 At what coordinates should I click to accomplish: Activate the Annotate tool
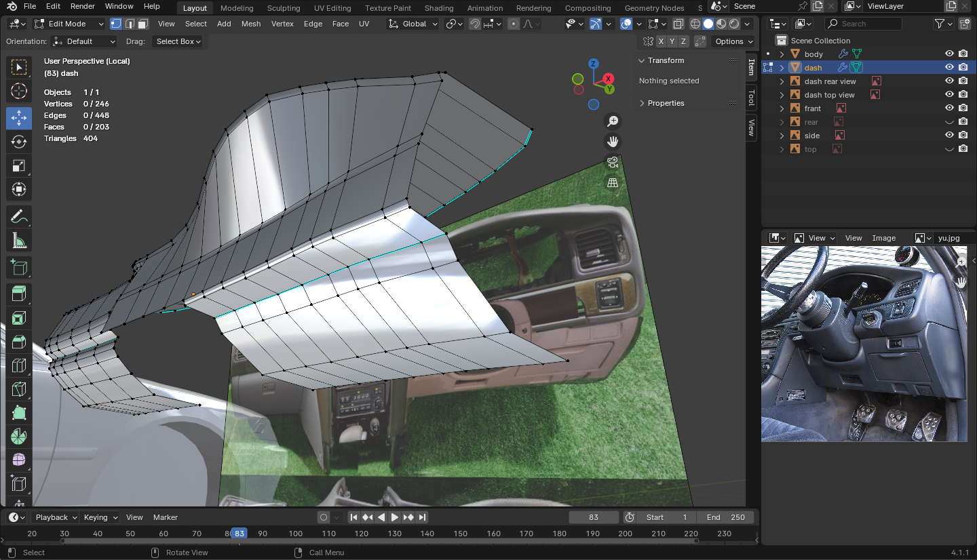[19, 217]
